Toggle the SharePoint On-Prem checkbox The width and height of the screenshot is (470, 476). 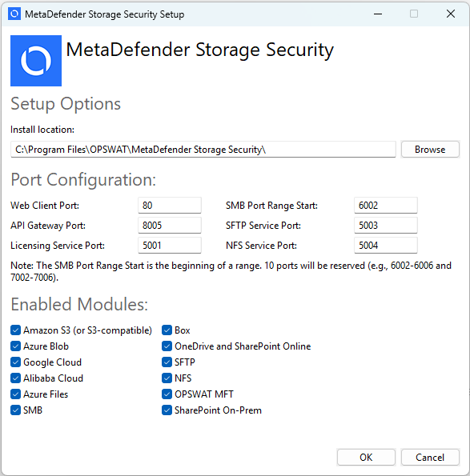coord(167,410)
